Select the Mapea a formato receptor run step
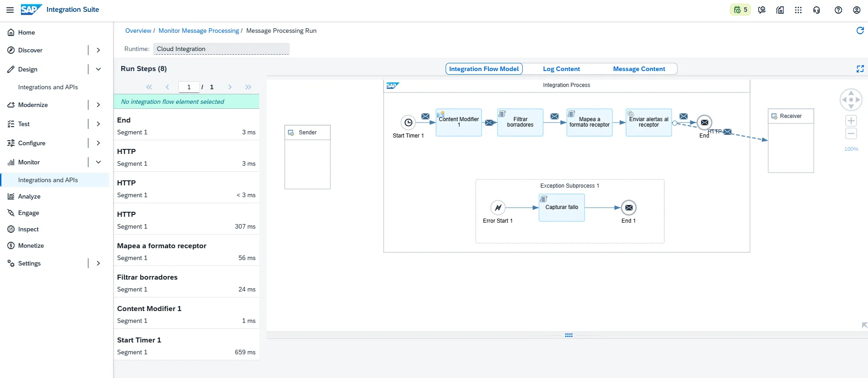This screenshot has width=868, height=378. coord(186,251)
